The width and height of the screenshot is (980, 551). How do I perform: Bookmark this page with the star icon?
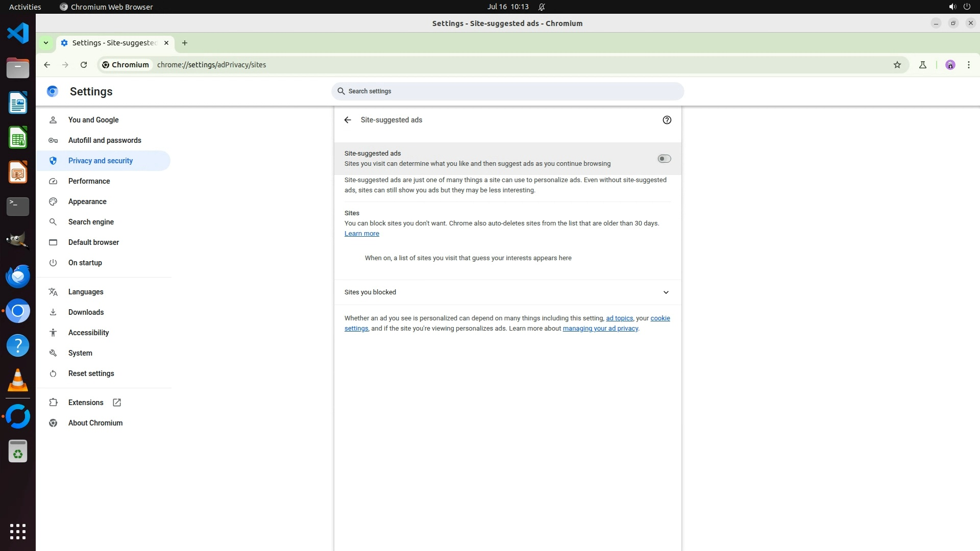[x=897, y=65]
